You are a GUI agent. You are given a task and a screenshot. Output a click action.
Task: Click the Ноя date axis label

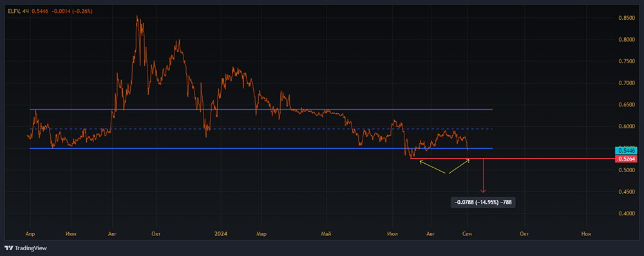[586, 234]
